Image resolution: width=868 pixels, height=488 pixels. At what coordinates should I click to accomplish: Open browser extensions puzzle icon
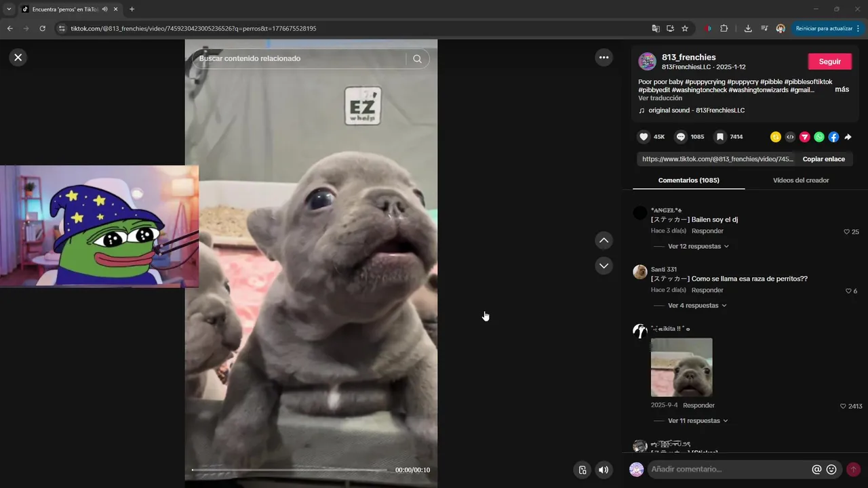pyautogui.click(x=724, y=28)
